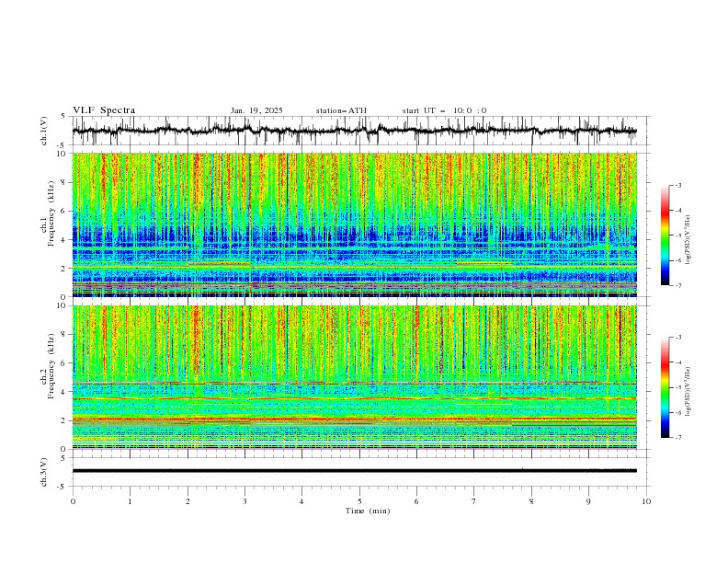Image resolution: width=728 pixels, height=563 pixels.
Task: Select the "start UT = 10:0 :0" text
Action: [x=444, y=110]
